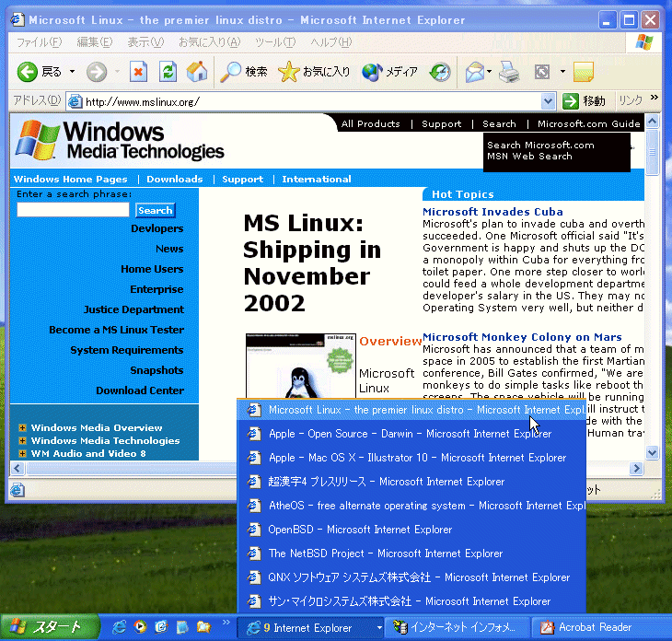Open the 表示(V) menu

pyautogui.click(x=145, y=42)
